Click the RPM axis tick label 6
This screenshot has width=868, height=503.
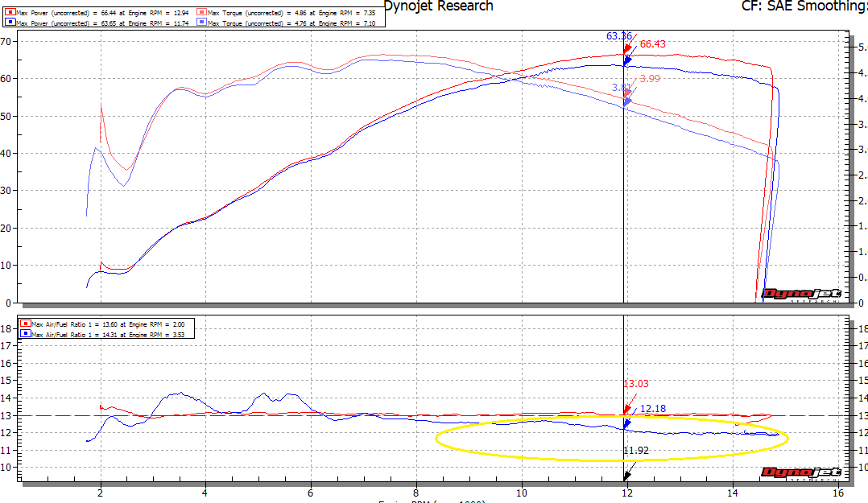[x=311, y=493]
